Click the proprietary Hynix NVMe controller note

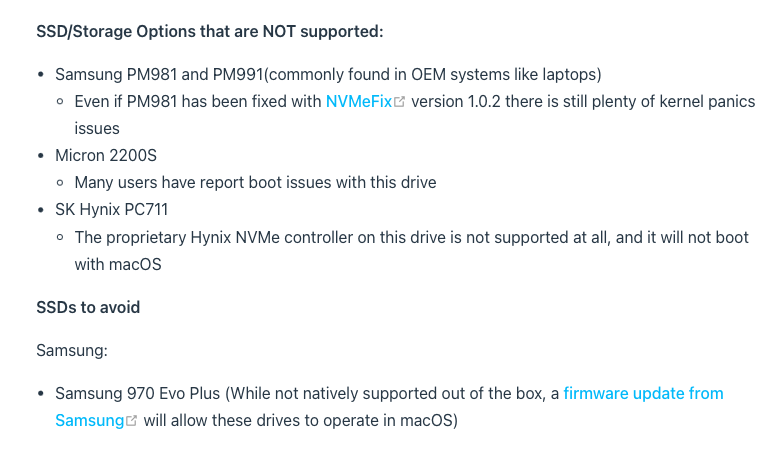[411, 238]
